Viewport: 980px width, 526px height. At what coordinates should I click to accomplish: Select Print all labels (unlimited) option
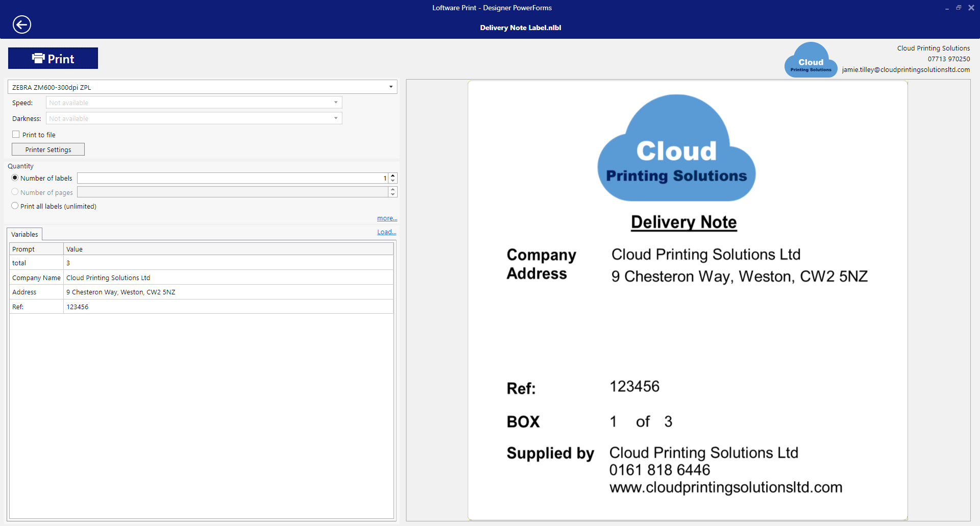tap(15, 206)
